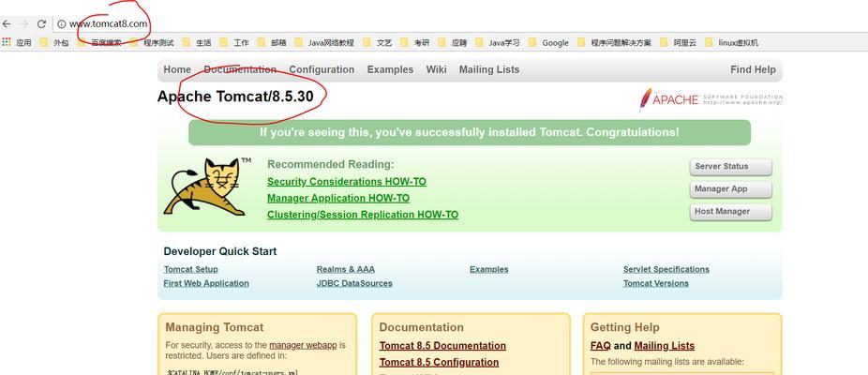Viewport: 868px width, 375px height.
Task: Open the First Web Application link
Action: coord(206,283)
